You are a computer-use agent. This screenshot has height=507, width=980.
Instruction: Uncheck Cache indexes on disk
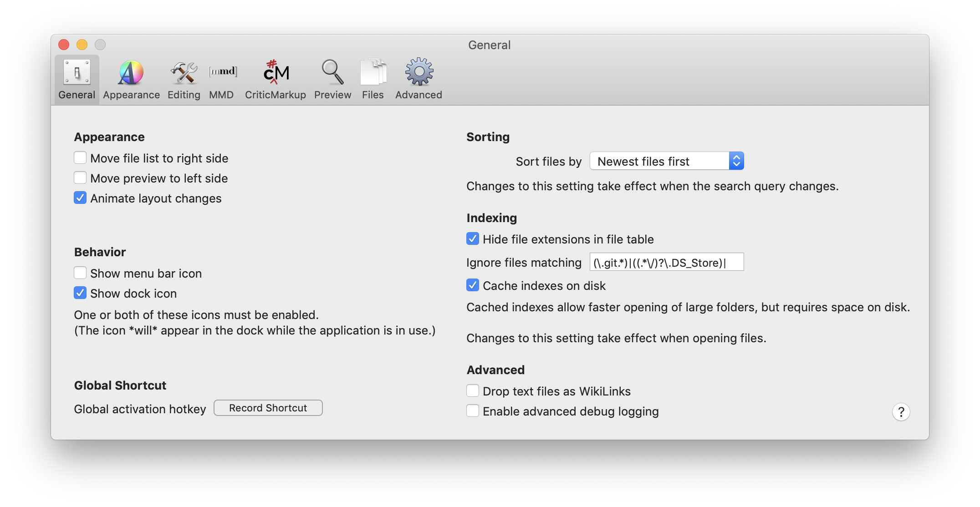tap(473, 285)
